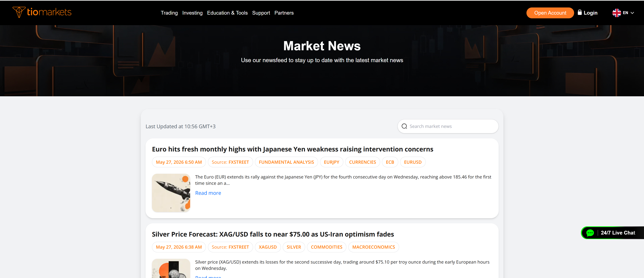Click the May 27, 2026 6:38 AM date tag

179,247
